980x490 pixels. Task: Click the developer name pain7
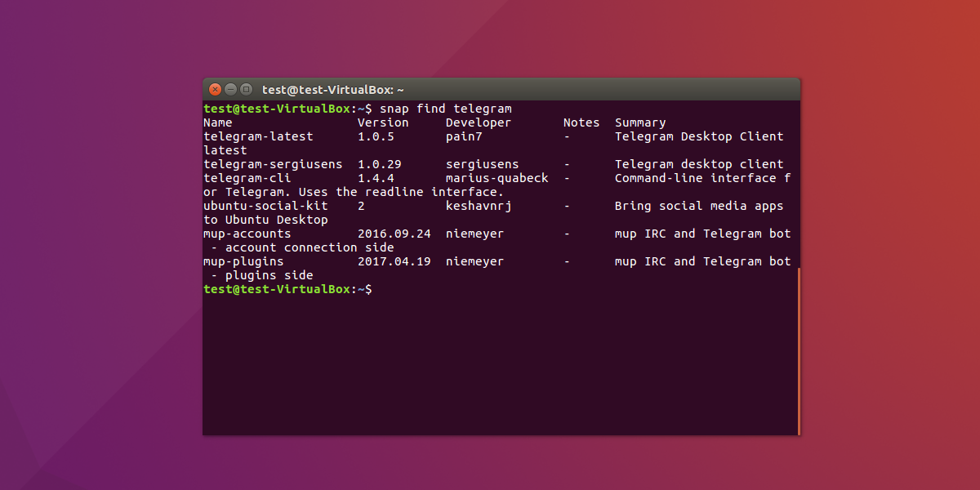pyautogui.click(x=462, y=136)
